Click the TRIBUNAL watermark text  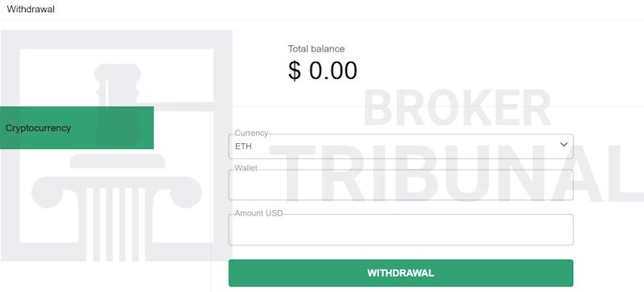456,172
